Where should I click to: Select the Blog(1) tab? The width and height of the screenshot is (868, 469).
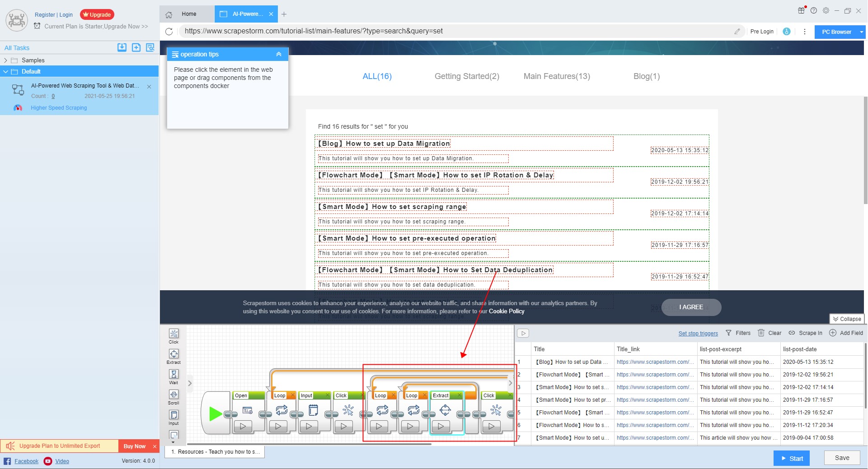pyautogui.click(x=647, y=76)
